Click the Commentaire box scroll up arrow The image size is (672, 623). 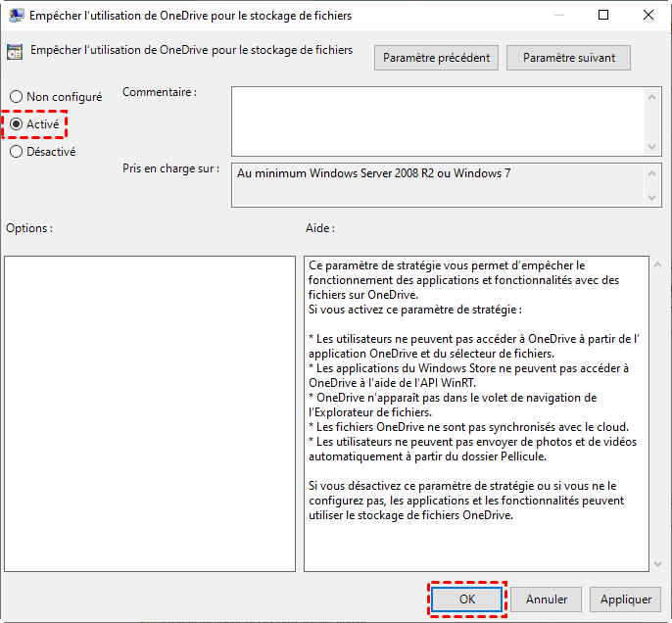tap(651, 97)
